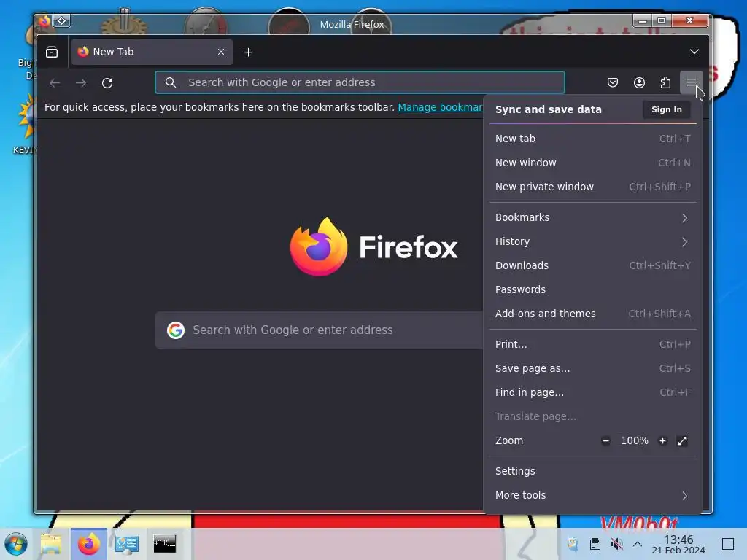Select New window menu entry
The height and width of the screenshot is (560, 747).
tap(592, 163)
